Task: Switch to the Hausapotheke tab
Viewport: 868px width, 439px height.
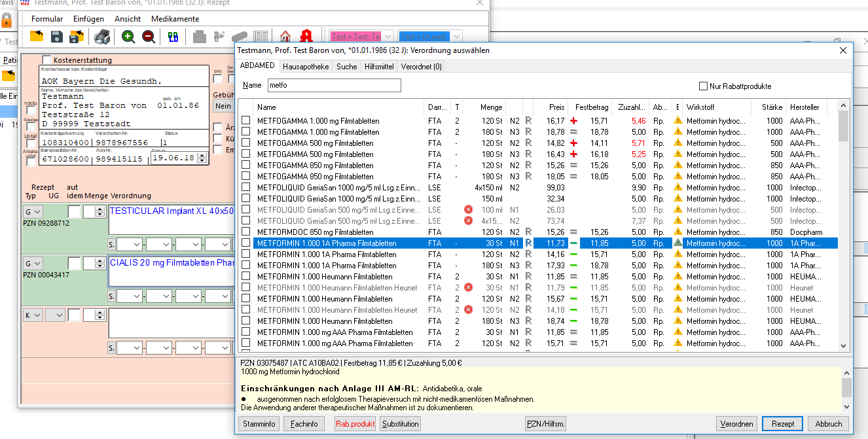Action: coord(306,66)
